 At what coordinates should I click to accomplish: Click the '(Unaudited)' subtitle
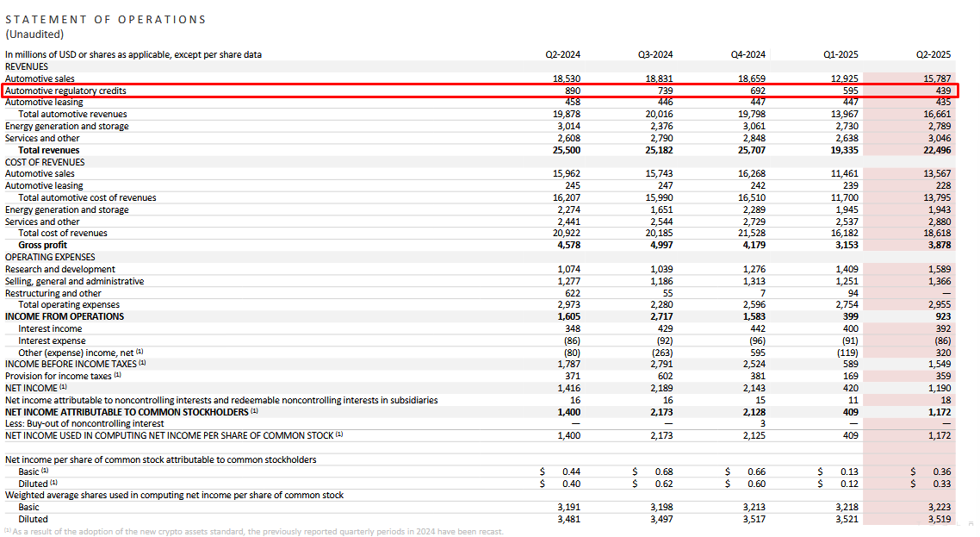click(x=34, y=34)
